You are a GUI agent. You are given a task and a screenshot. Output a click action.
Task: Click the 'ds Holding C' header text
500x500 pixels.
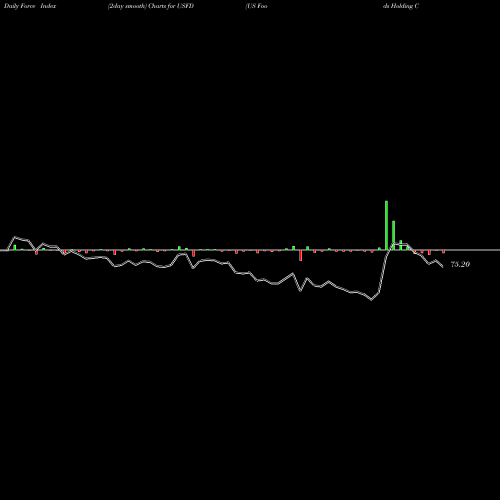pyautogui.click(x=401, y=6)
